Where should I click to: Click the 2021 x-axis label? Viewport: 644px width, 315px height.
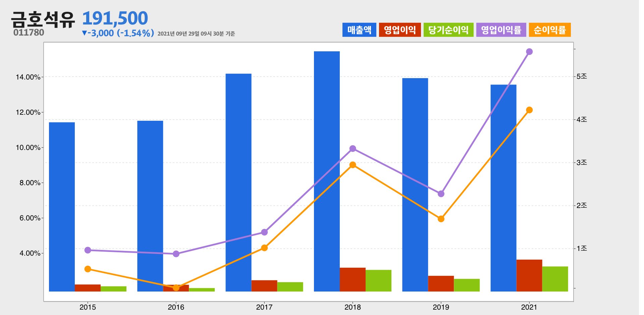(529, 307)
